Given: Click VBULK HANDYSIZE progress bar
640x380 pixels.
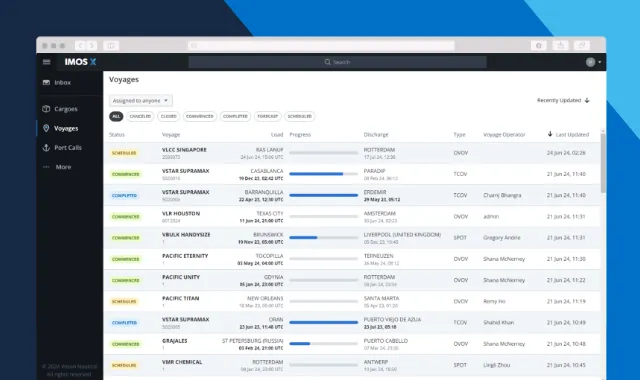Looking at the screenshot, I should (x=323, y=238).
